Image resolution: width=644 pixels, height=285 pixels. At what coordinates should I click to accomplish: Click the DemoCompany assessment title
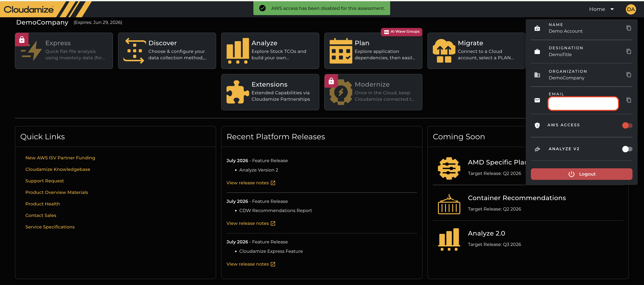point(42,22)
